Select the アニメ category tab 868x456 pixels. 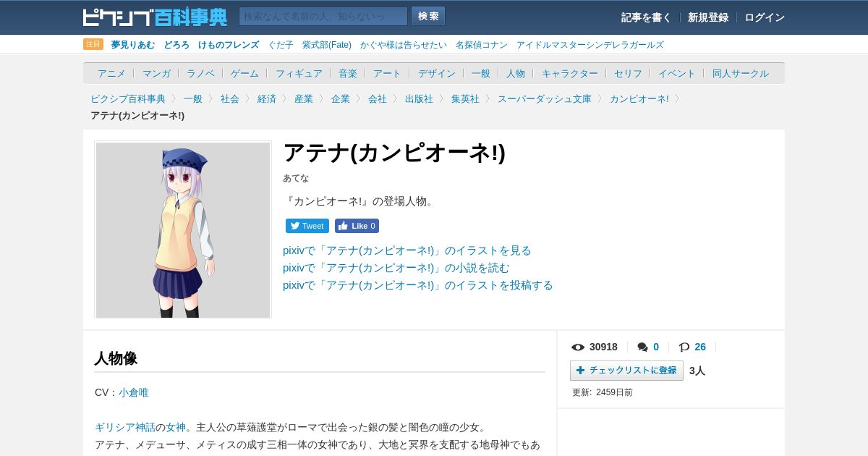coord(111,73)
